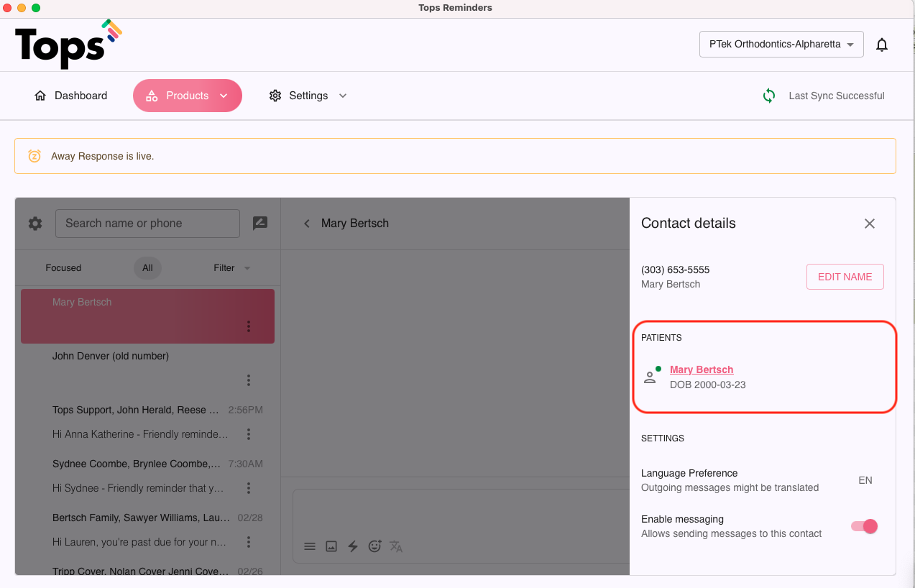The height and width of the screenshot is (588, 915).
Task: Click the compose new message icon
Action: pyautogui.click(x=260, y=224)
